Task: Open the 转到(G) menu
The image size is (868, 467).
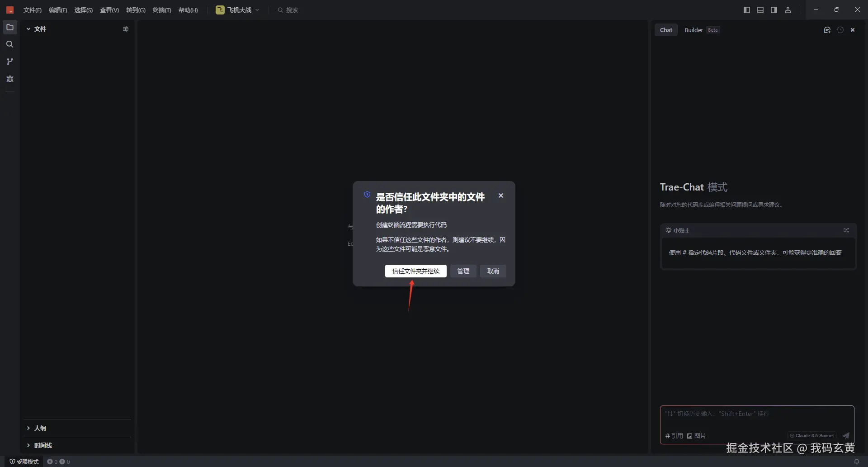Action: click(136, 10)
